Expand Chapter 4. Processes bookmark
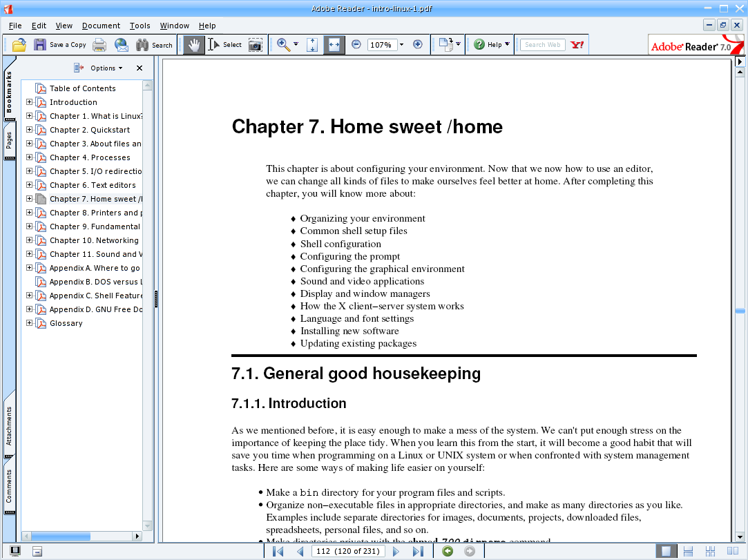 click(x=29, y=157)
